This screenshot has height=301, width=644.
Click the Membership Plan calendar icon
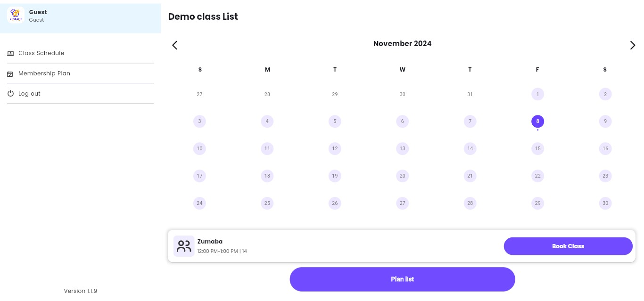pyautogui.click(x=10, y=74)
